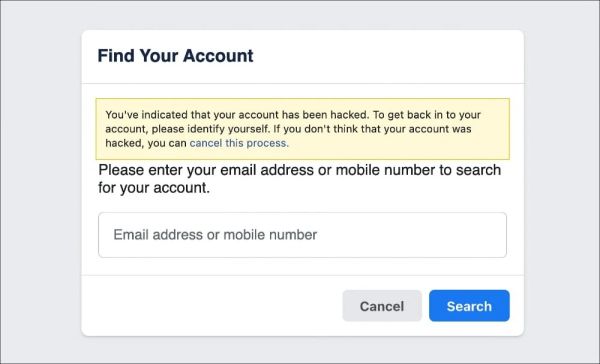The height and width of the screenshot is (364, 600).
Task: Click the 'account, please identify yourself' notice line
Action: pyautogui.click(x=288, y=129)
